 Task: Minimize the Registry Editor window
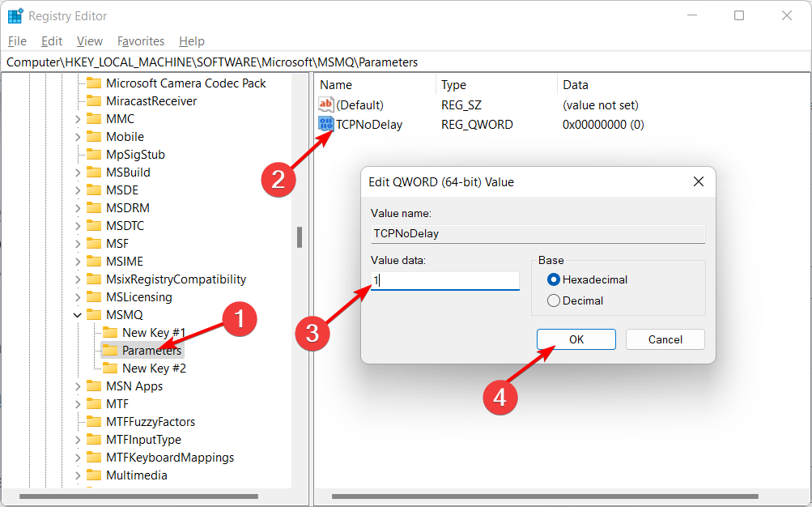point(692,15)
